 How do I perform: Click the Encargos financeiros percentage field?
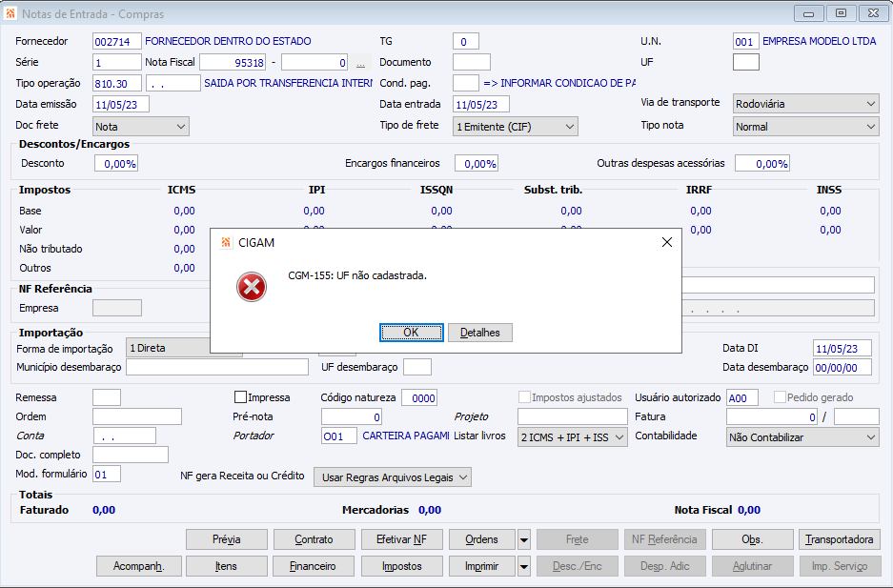(477, 163)
